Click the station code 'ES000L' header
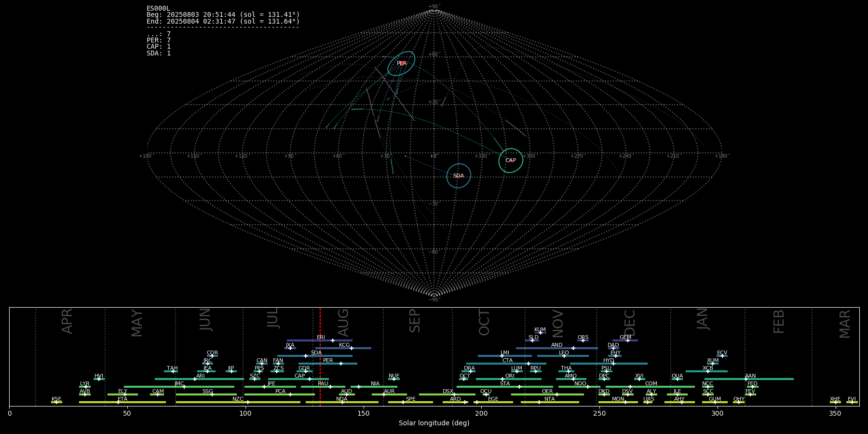 158,9
